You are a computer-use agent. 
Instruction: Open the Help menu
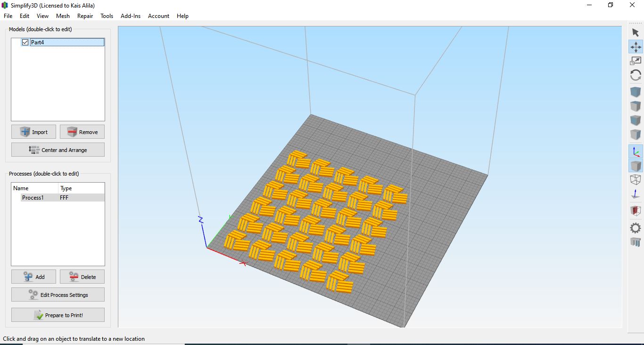click(x=182, y=16)
